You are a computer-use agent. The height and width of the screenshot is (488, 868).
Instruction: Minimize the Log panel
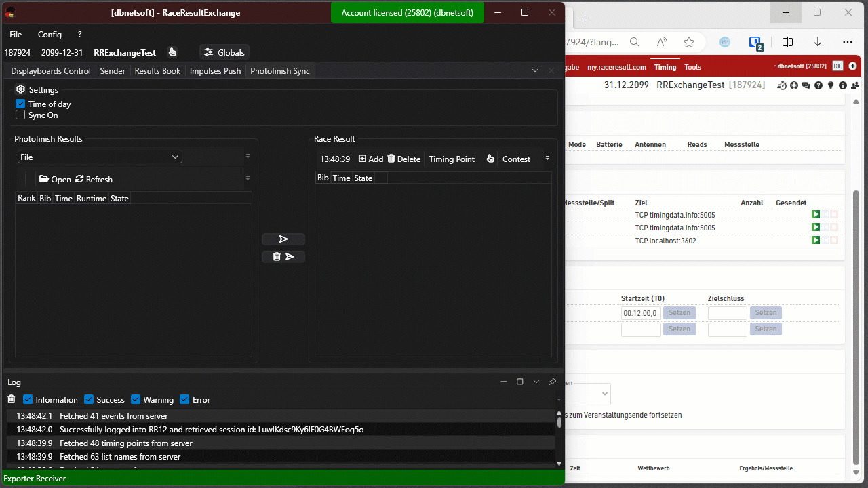504,382
